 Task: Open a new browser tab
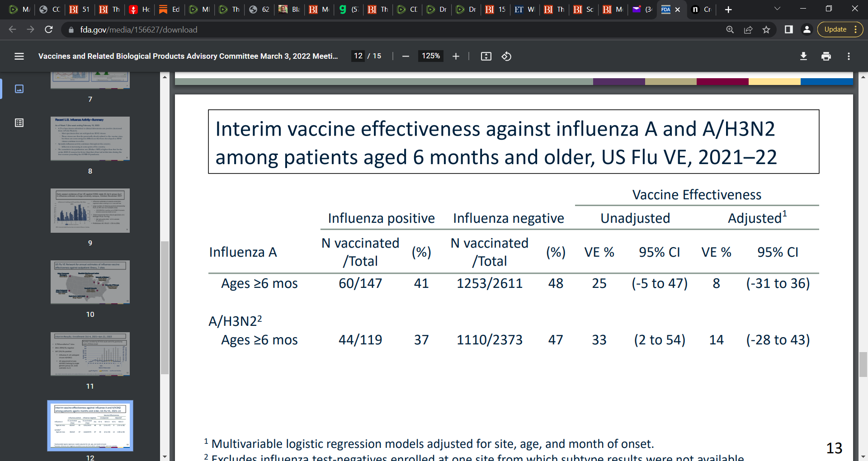tap(728, 9)
